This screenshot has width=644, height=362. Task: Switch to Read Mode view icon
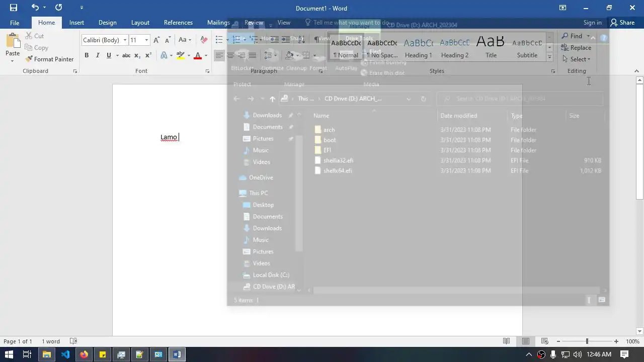[507, 341]
